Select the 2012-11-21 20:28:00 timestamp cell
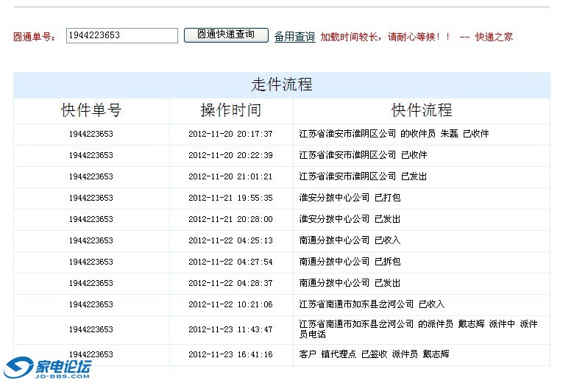The image size is (588, 383). tap(230, 219)
